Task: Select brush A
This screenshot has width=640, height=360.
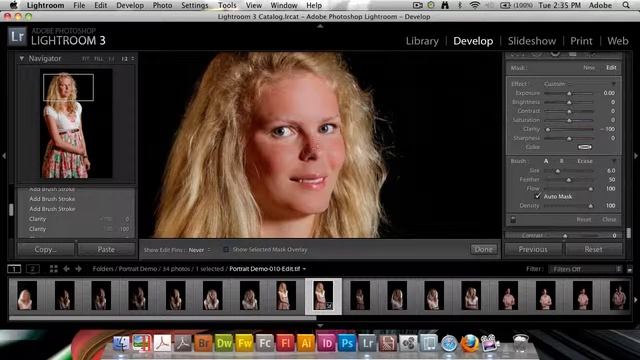Action: pos(546,161)
